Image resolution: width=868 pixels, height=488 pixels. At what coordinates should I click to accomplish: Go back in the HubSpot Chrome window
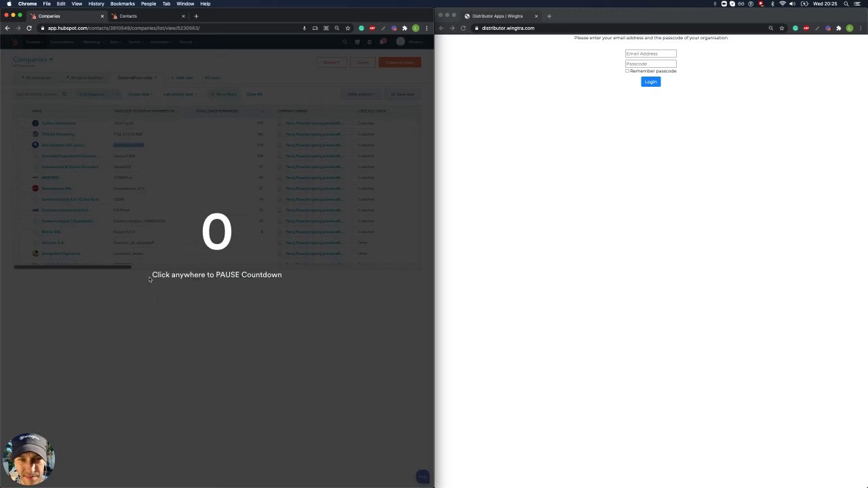click(x=7, y=28)
